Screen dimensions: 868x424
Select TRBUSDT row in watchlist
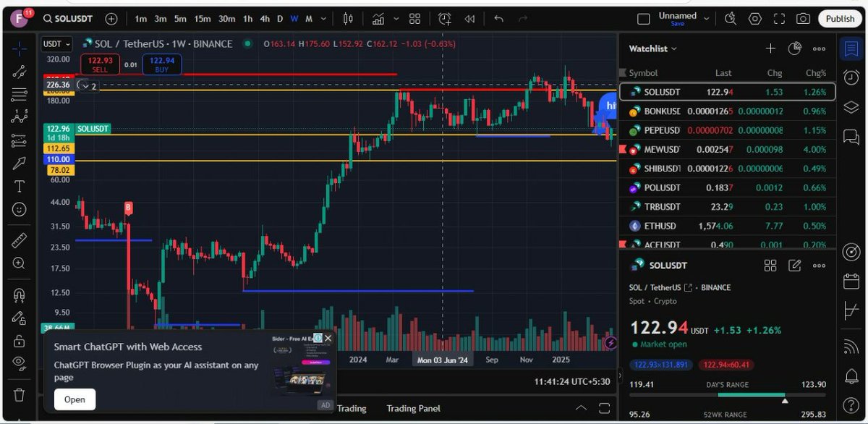point(728,206)
